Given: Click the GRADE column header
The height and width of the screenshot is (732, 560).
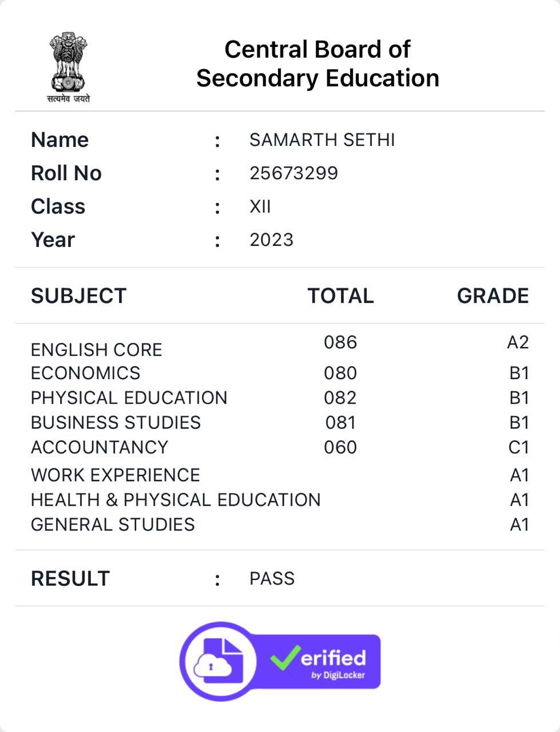Looking at the screenshot, I should (x=493, y=296).
